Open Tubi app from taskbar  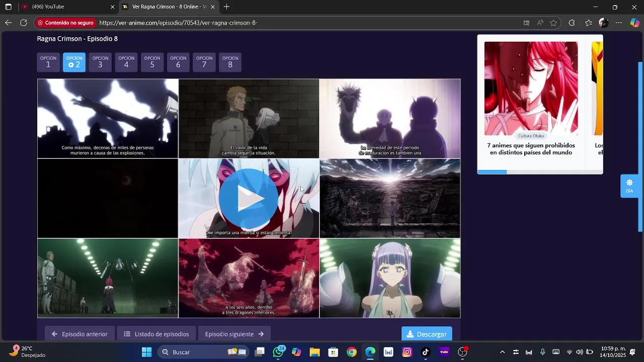pyautogui.click(x=444, y=352)
